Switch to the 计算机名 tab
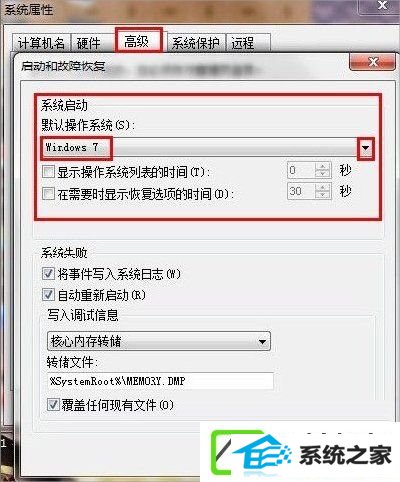The width and height of the screenshot is (400, 482). [x=41, y=43]
